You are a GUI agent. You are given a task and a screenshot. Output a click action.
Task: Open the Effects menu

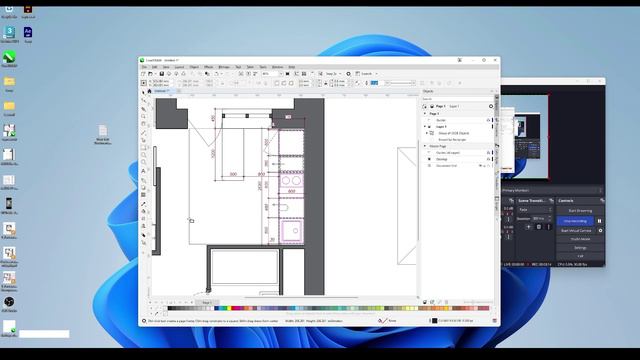pos(209,67)
